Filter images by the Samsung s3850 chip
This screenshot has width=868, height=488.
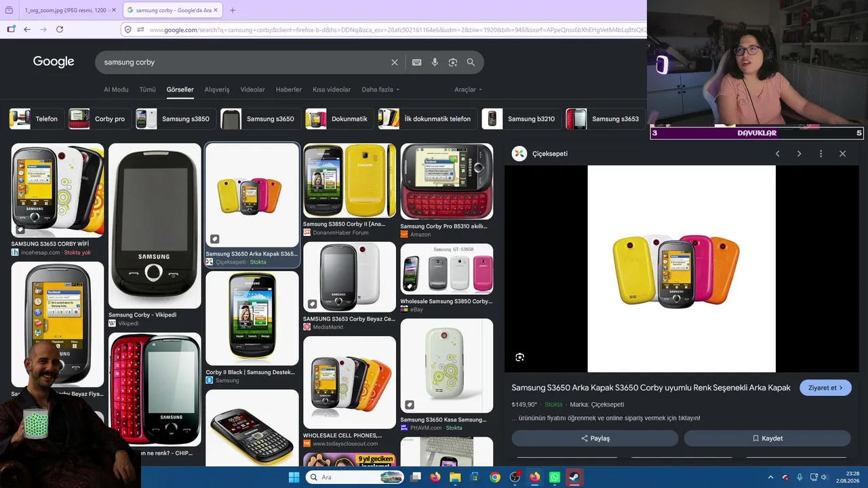[175, 119]
